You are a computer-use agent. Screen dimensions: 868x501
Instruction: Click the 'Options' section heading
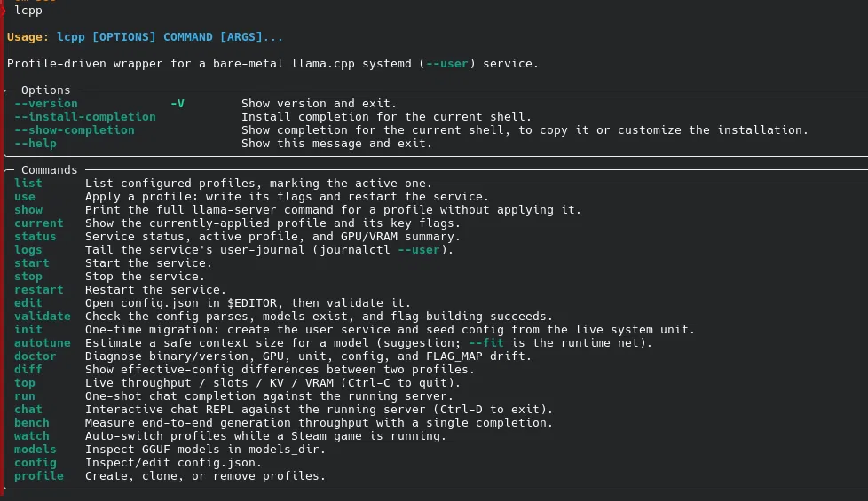(46, 90)
